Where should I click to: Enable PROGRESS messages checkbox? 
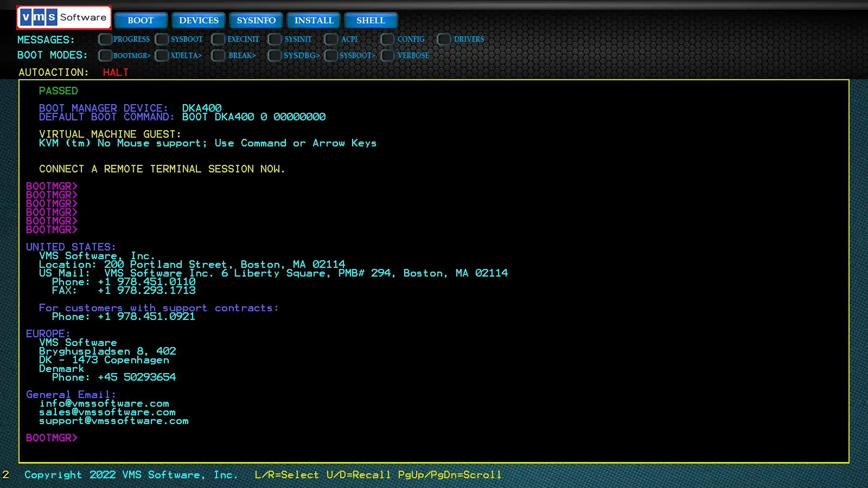point(105,39)
